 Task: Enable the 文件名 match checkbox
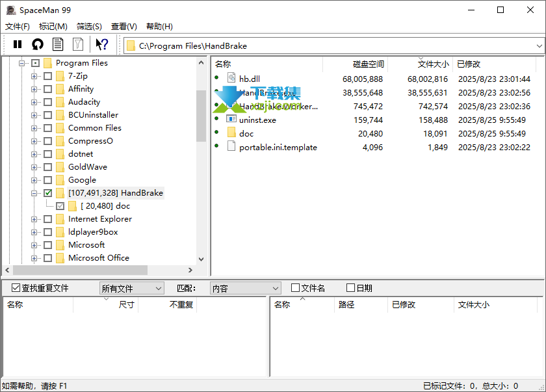pos(296,288)
